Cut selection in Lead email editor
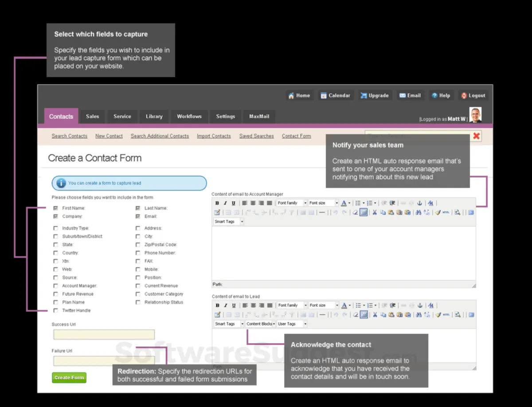 (375, 315)
